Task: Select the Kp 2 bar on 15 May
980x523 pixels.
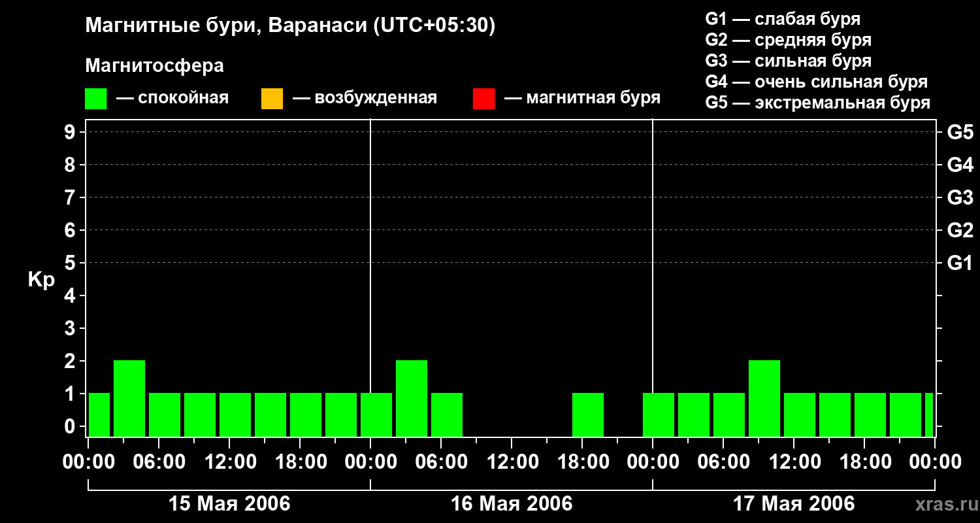Action: tap(129, 398)
